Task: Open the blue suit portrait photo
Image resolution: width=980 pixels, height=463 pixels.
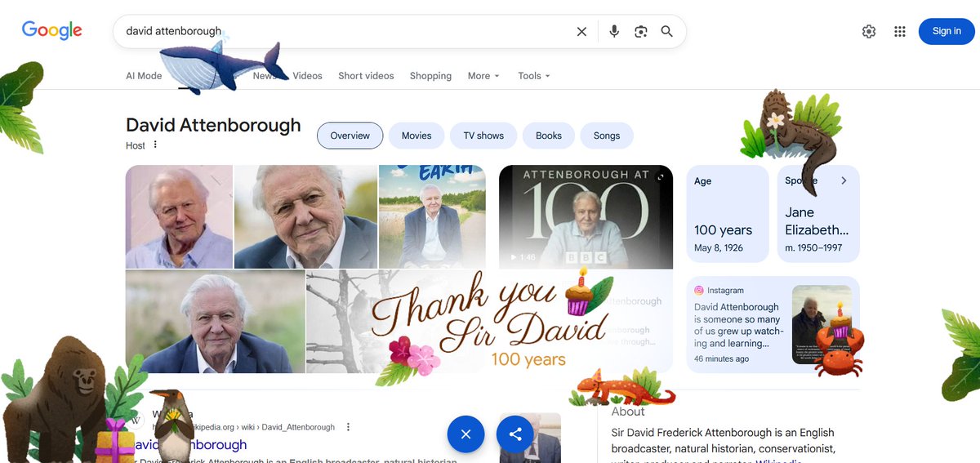Action: click(215, 322)
